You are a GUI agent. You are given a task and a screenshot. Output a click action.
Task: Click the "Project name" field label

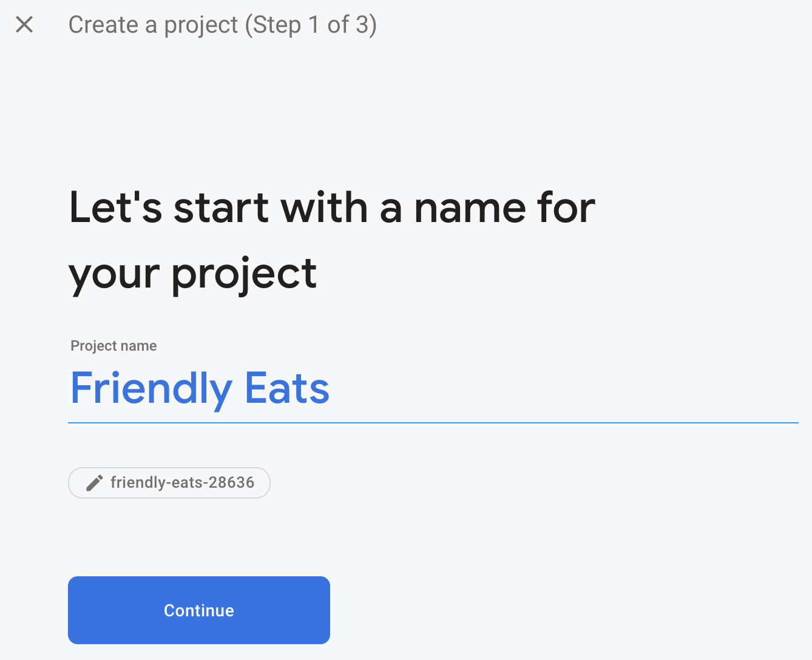(x=113, y=346)
